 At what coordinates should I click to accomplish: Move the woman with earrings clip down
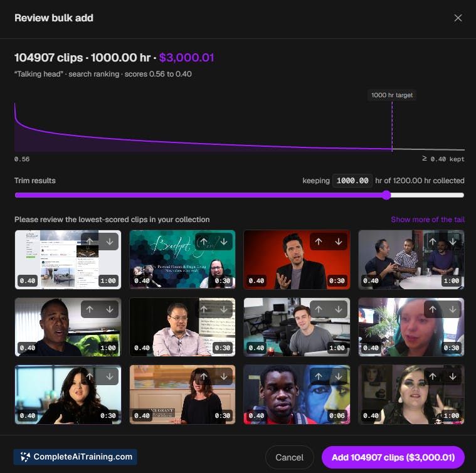tap(453, 376)
